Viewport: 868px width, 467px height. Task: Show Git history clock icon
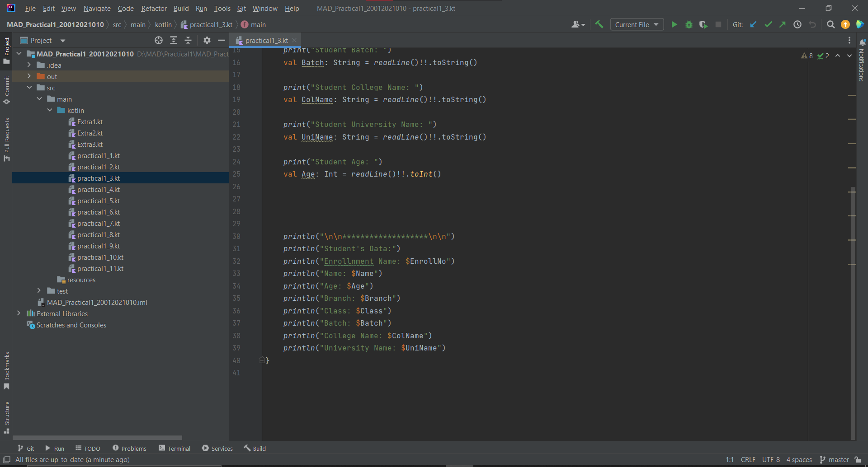coord(797,25)
